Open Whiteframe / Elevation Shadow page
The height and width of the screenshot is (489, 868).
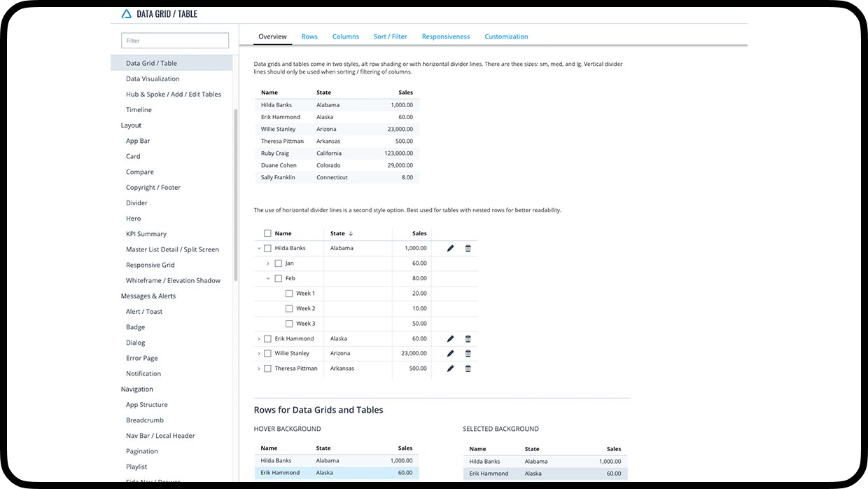(x=171, y=280)
